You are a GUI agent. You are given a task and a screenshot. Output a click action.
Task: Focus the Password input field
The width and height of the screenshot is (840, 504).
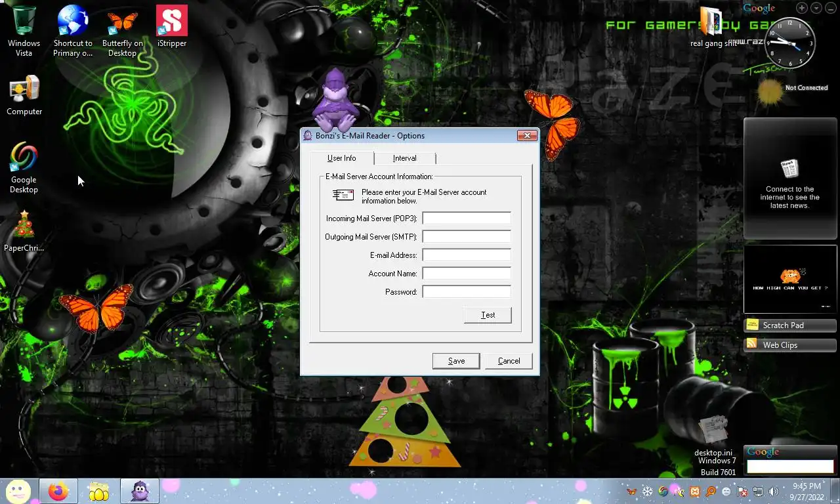click(467, 291)
